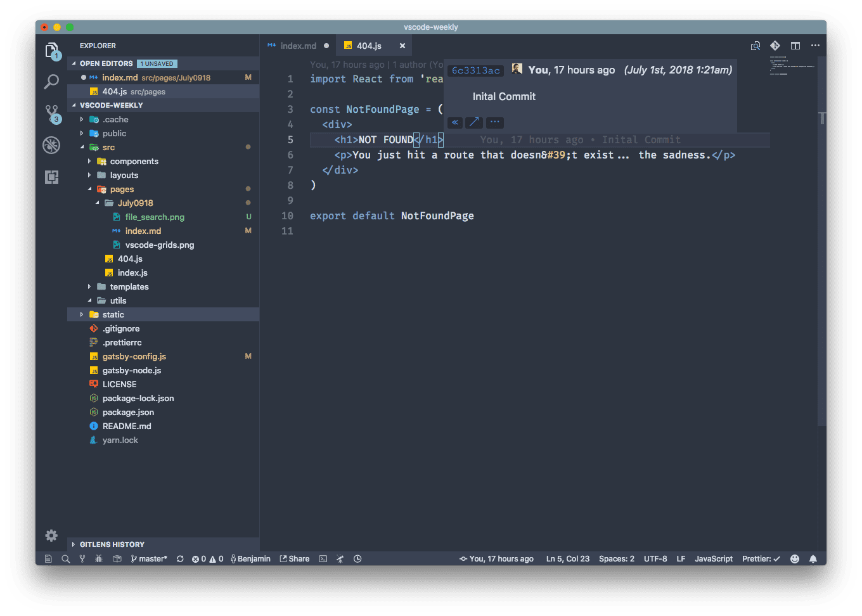Expand the GITLENS HISTORY section
Image resolution: width=862 pixels, height=616 pixels.
click(112, 544)
